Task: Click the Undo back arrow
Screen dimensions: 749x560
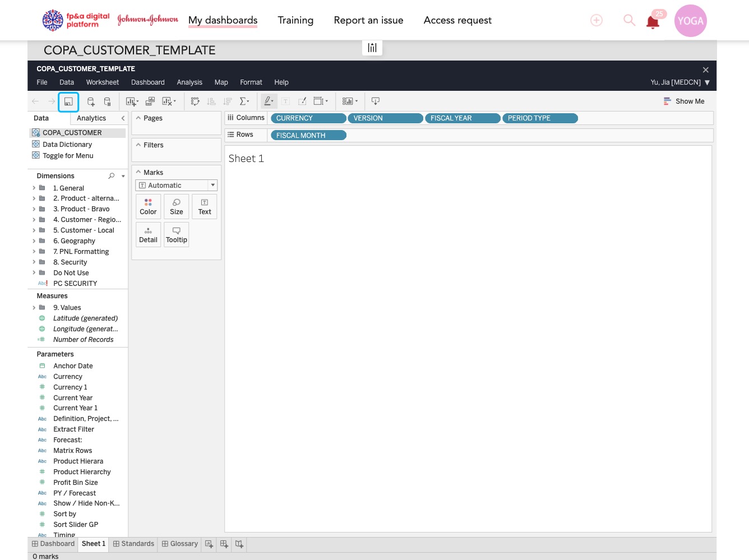Action: (x=35, y=101)
